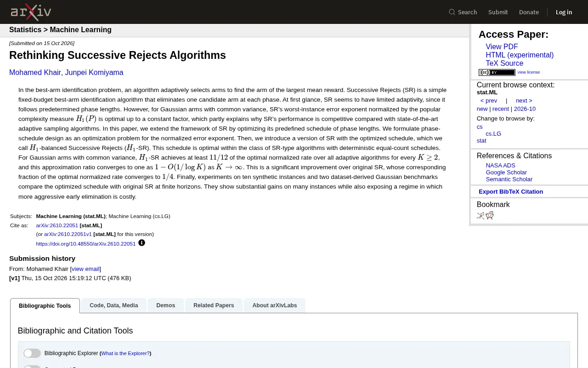Change browse context to cs.LG
This screenshot has width=588, height=368.
[493, 134]
